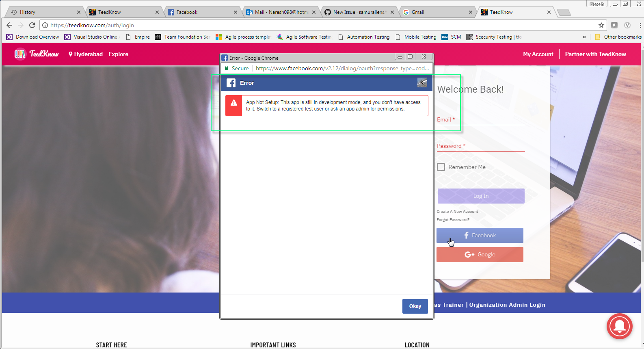Image resolution: width=644 pixels, height=349 pixels.
Task: Open the Visual Studio Online bookmark
Action: pos(92,37)
